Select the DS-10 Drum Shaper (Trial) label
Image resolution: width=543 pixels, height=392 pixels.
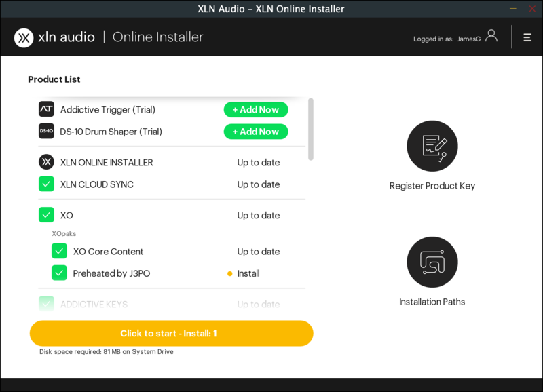coord(111,132)
